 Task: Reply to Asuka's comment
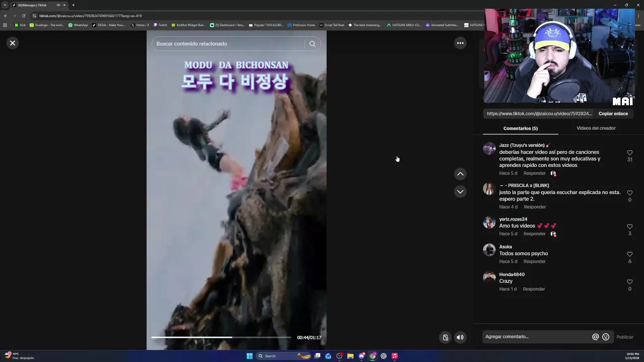point(534,261)
